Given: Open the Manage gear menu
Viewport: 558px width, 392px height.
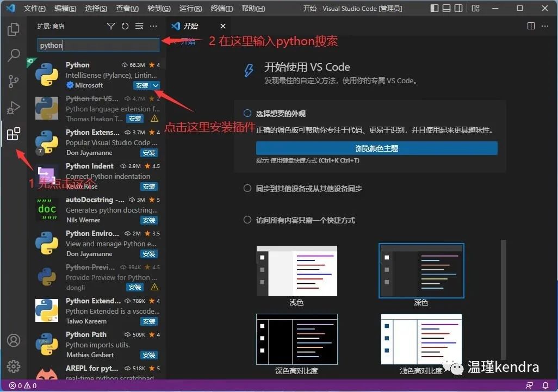Looking at the screenshot, I should tap(14, 366).
